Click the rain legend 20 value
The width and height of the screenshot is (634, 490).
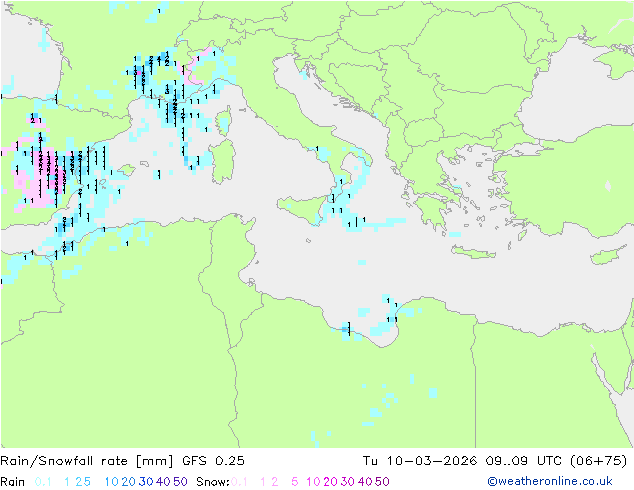128,482
